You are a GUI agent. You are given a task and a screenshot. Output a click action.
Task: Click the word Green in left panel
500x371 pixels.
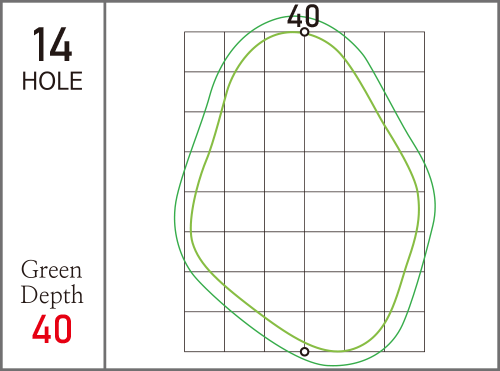[51, 269]
